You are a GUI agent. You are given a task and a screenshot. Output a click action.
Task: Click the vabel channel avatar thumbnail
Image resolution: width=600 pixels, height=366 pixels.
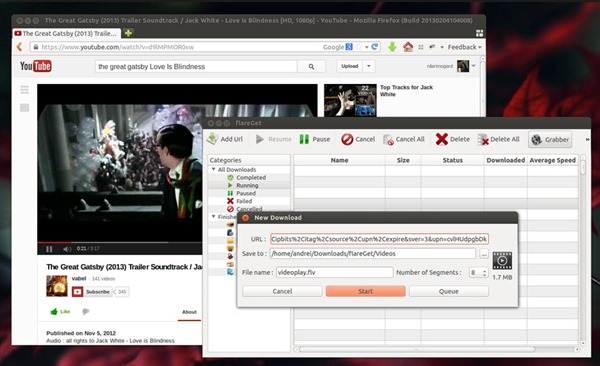point(57,286)
